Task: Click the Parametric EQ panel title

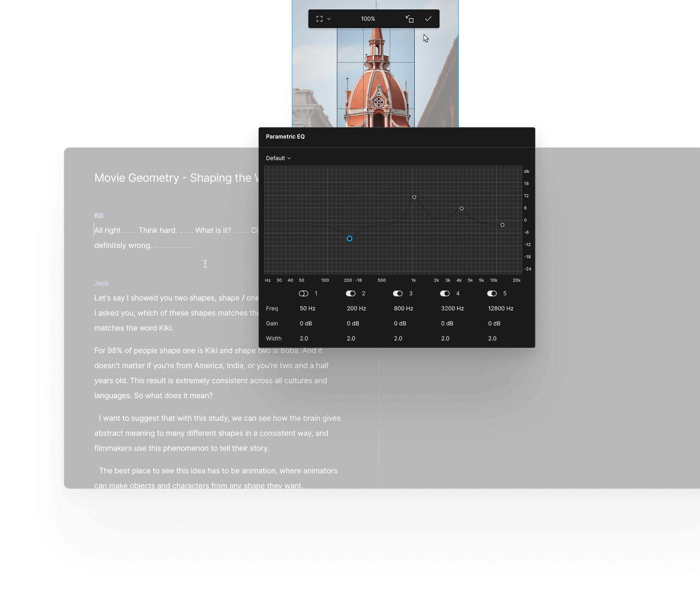Action: pos(285,137)
